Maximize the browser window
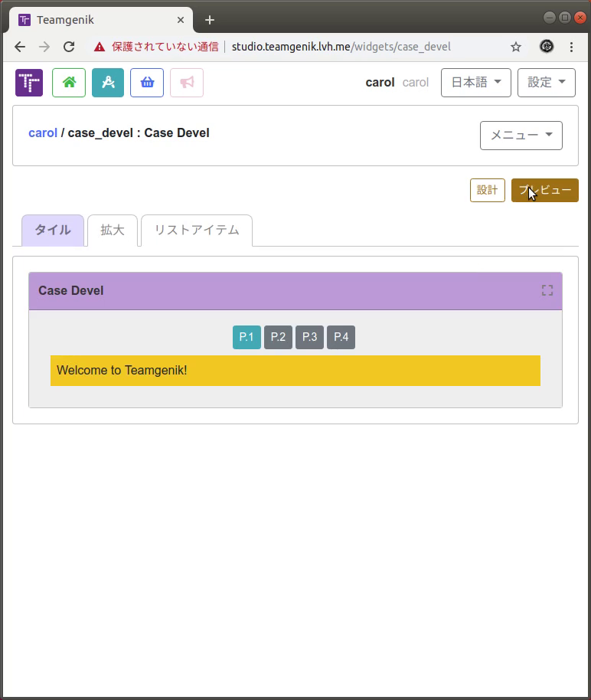Viewport: 591px width, 700px height. (565, 18)
